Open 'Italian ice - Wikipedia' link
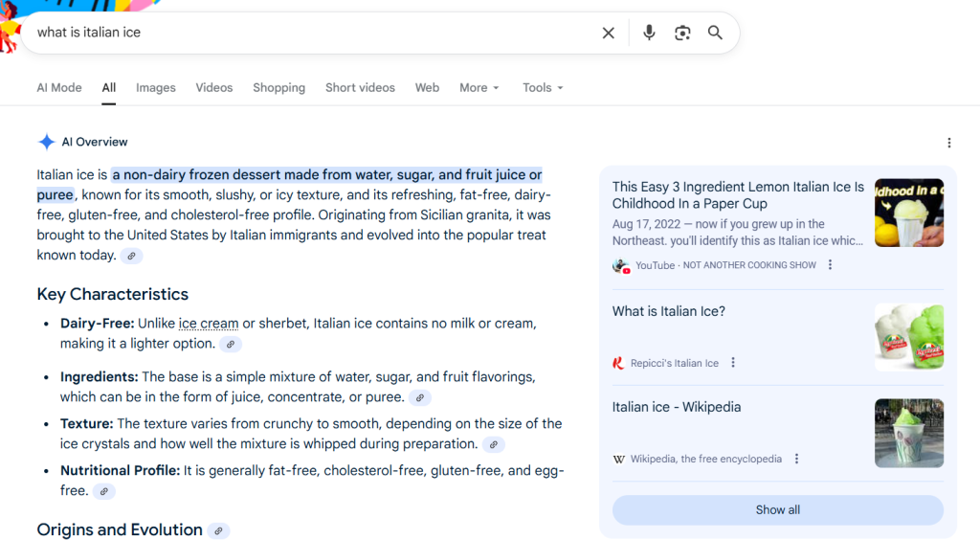 click(677, 407)
